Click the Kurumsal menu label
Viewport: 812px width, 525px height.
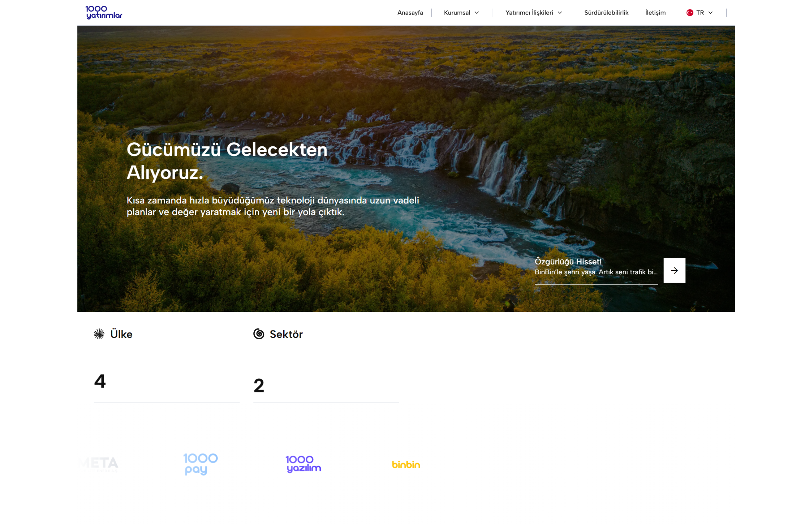pyautogui.click(x=456, y=13)
